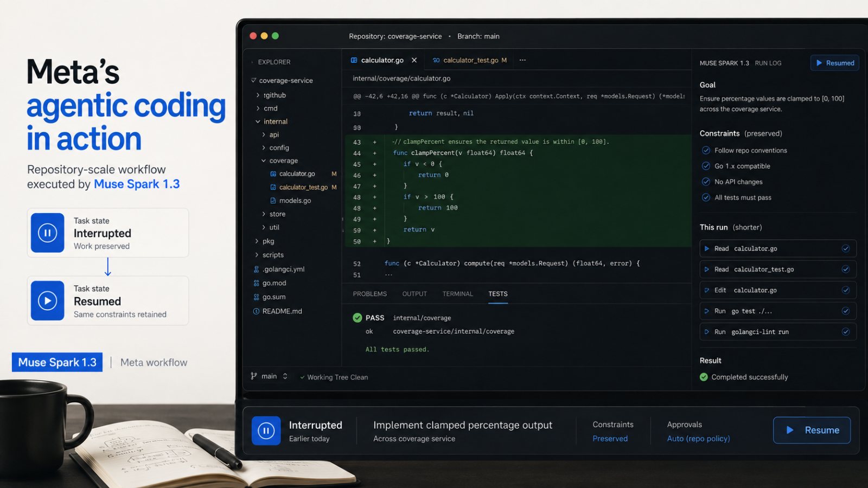Click checkmark on Read calculator.go step
This screenshot has height=488, width=868.
[x=845, y=248]
